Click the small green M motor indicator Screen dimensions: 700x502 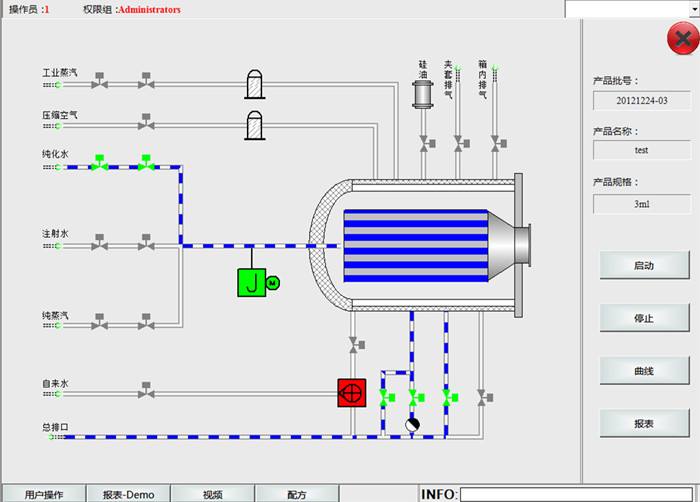tap(273, 283)
